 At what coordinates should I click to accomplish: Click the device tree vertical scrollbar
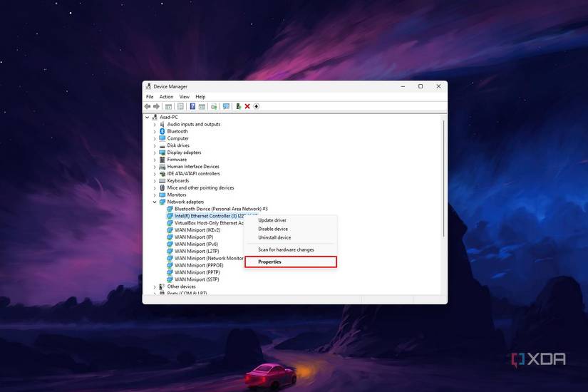pos(443,179)
